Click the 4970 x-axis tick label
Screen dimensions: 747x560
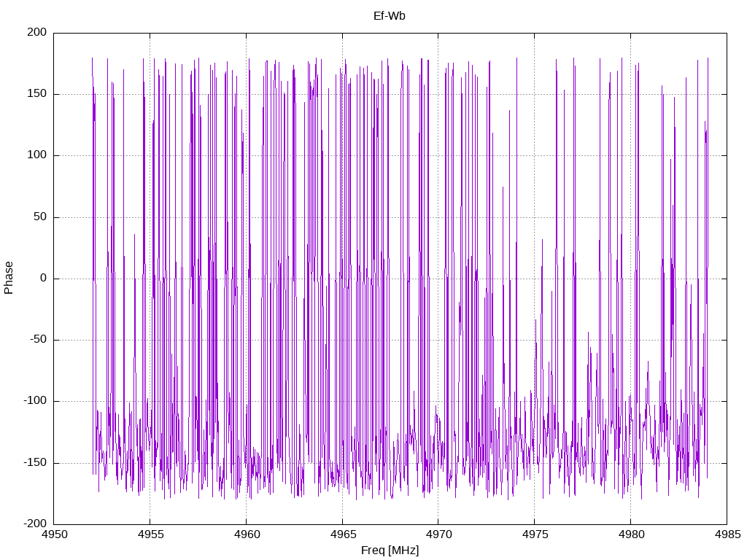tap(438, 534)
